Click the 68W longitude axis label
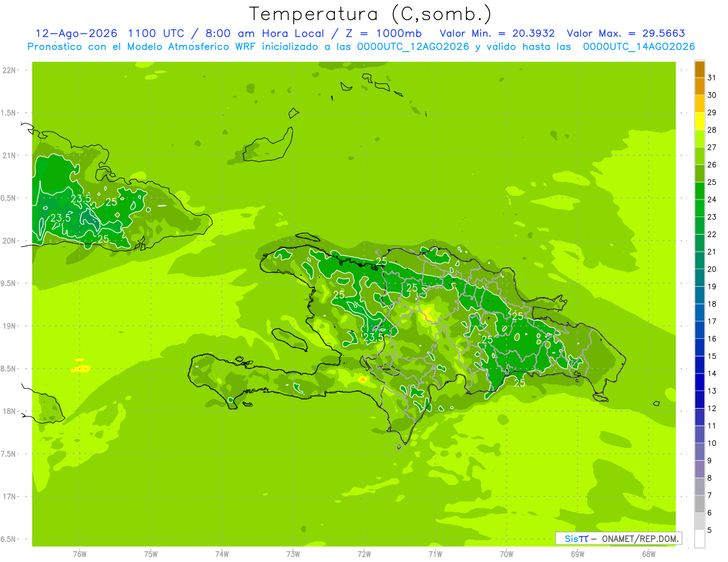 point(648,554)
